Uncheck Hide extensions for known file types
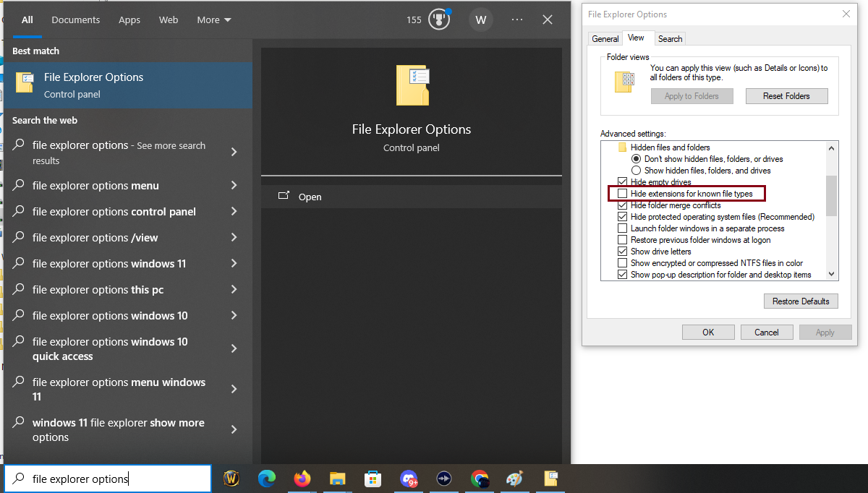 click(x=623, y=193)
